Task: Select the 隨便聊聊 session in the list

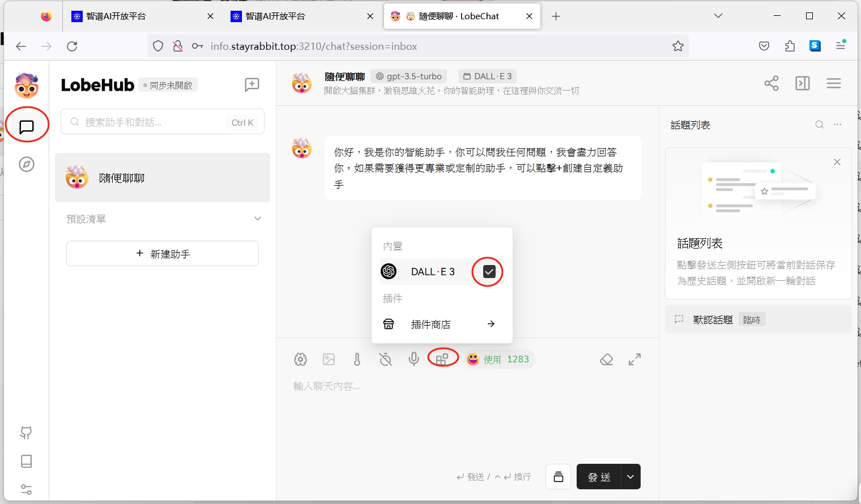Action: click(163, 177)
